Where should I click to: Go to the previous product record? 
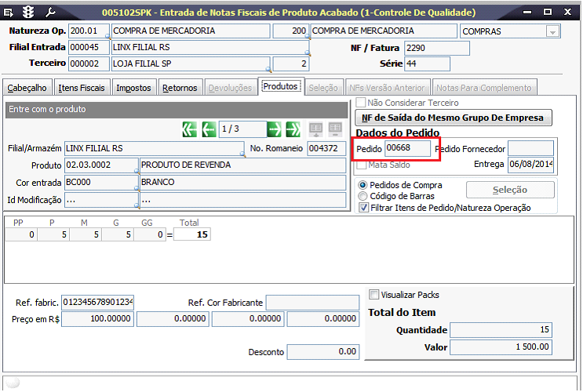point(209,129)
